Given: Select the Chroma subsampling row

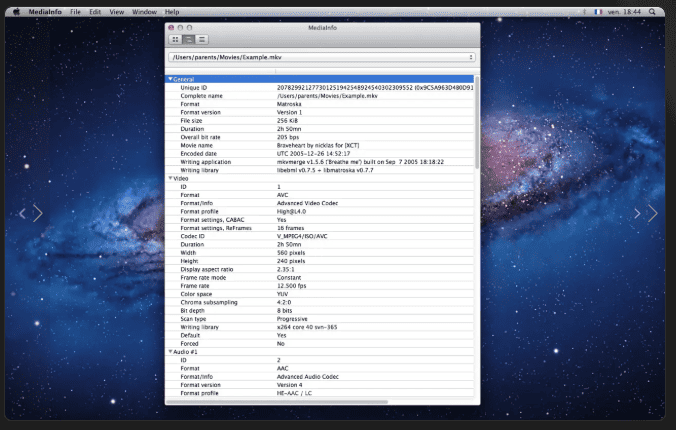Looking at the screenshot, I should pos(319,302).
